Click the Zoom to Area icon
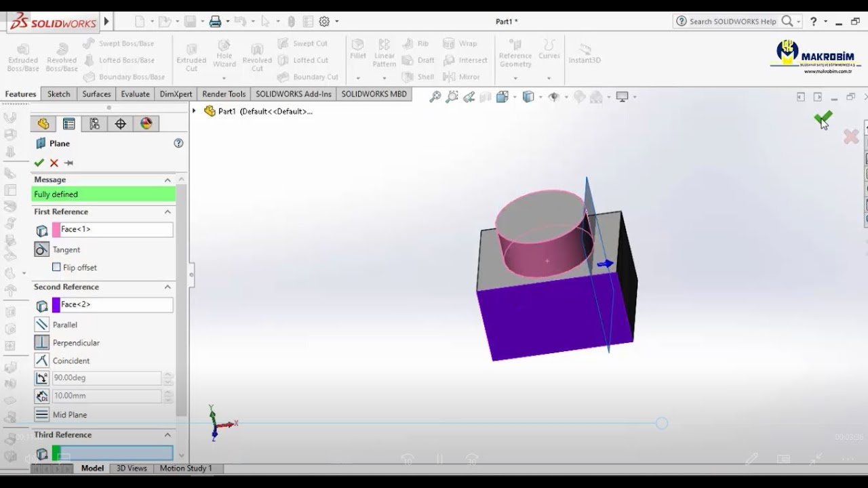Viewport: 868px width, 488px height. [452, 97]
